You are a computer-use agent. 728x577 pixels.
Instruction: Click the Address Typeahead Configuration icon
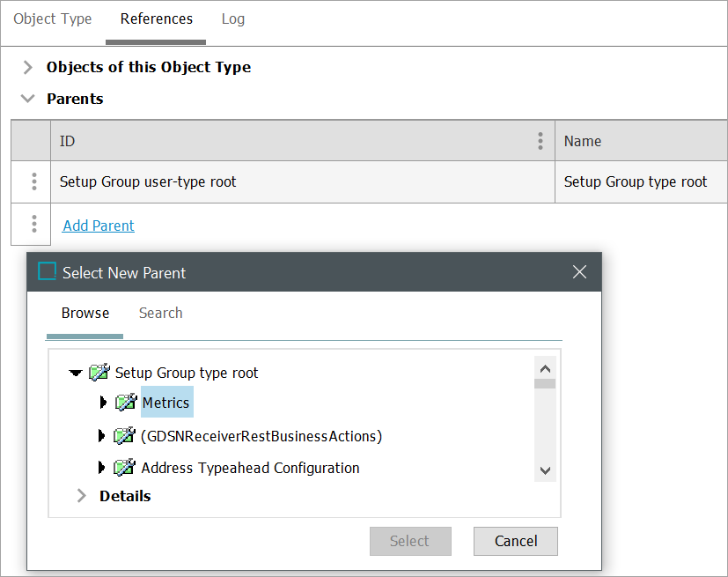pos(124,468)
